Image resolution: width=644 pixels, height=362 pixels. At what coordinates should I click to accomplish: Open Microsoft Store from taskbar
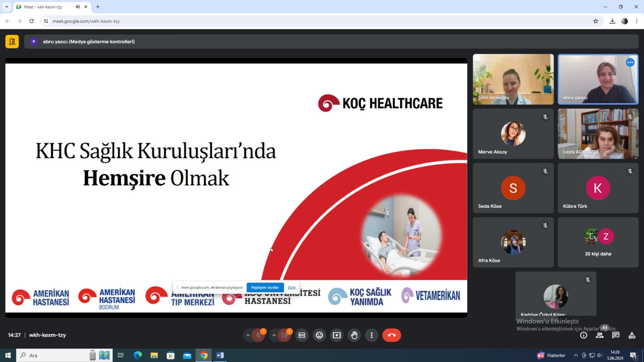(170, 355)
